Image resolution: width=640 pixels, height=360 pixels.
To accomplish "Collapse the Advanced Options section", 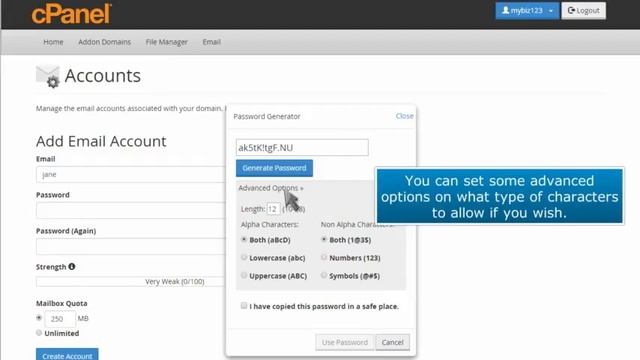I will (x=271, y=188).
